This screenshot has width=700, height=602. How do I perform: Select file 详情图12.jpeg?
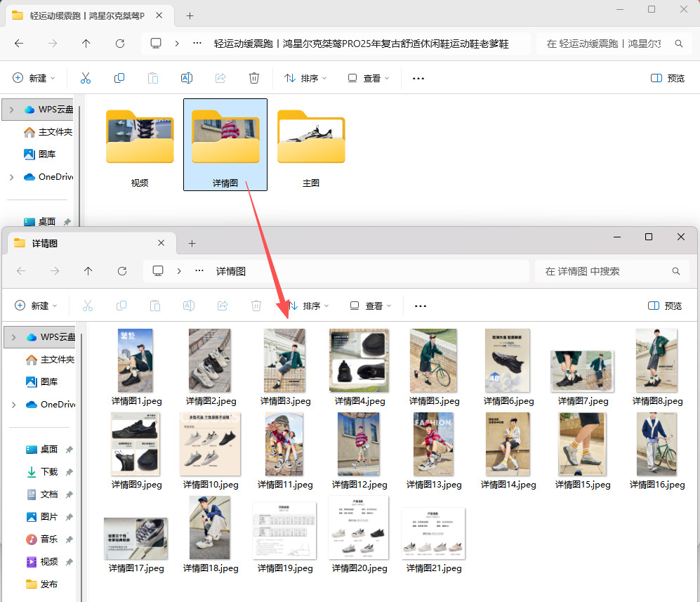pyautogui.click(x=359, y=450)
